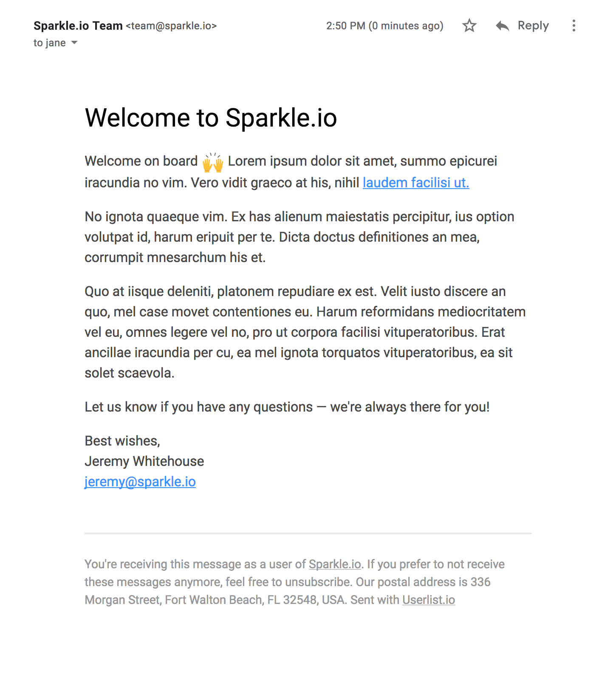Click the reply arrow icon
Screen dimensions: 616x677
[x=502, y=26]
